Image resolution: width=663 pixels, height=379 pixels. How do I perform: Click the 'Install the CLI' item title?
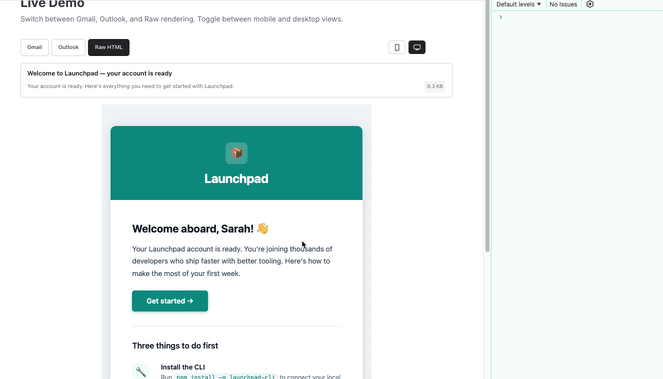pos(183,367)
